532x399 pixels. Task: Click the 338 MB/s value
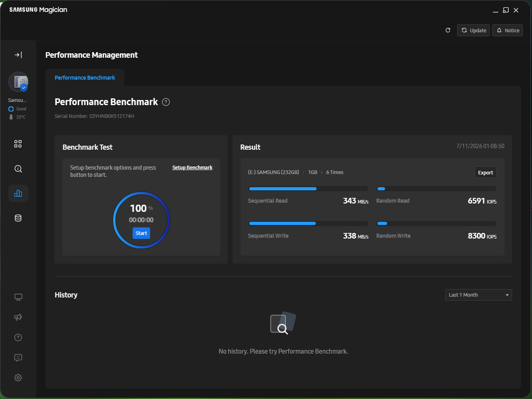[x=356, y=236]
